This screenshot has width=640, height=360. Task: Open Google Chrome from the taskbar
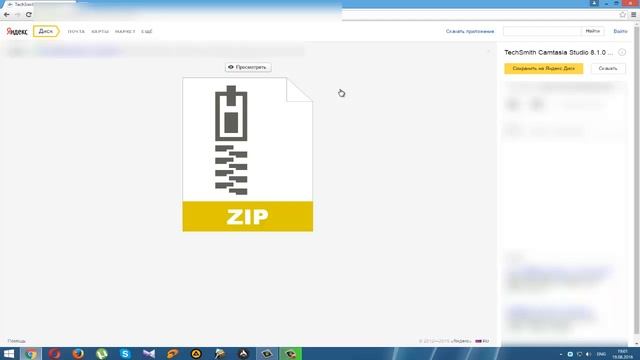click(x=31, y=353)
